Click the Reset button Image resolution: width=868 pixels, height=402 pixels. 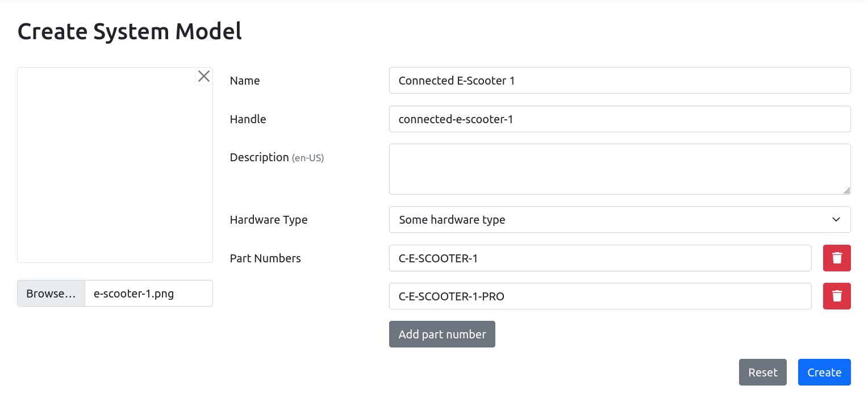point(762,372)
